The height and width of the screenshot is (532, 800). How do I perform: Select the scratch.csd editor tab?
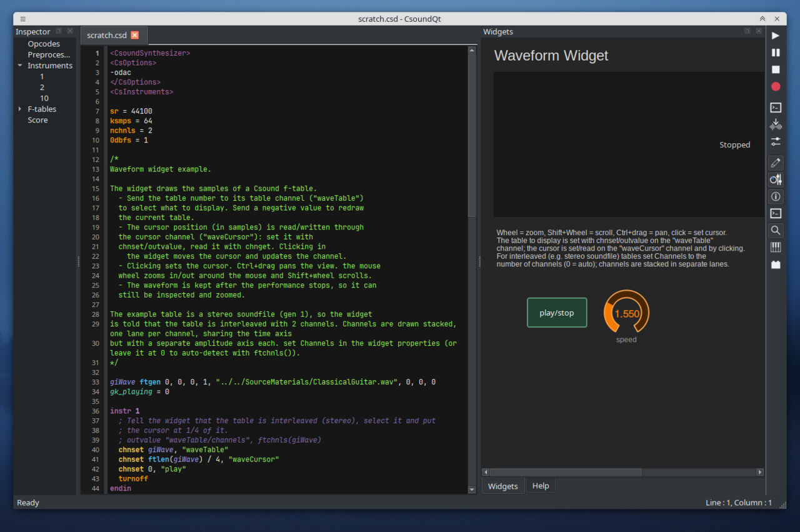pos(114,35)
